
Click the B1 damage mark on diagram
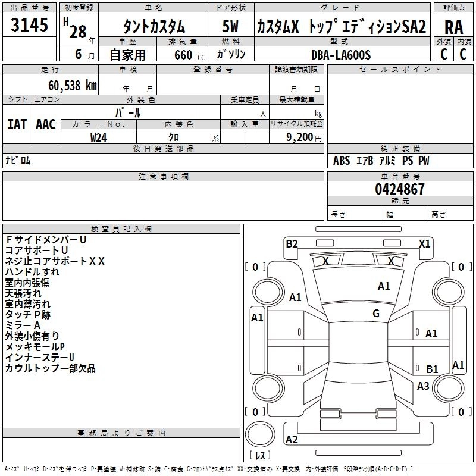point(432,369)
